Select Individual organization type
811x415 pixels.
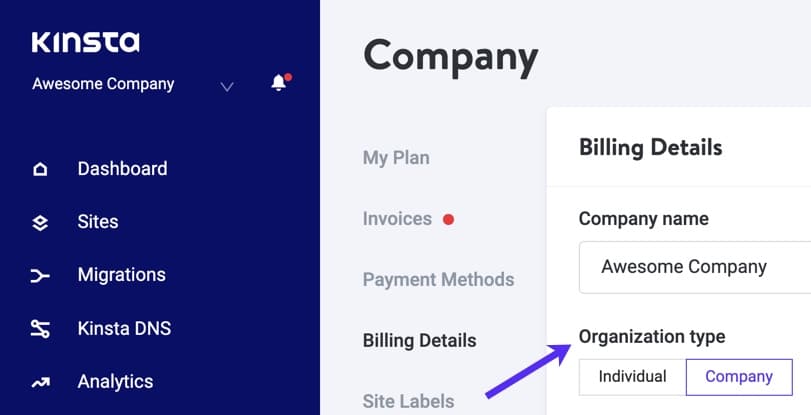pyautogui.click(x=632, y=377)
